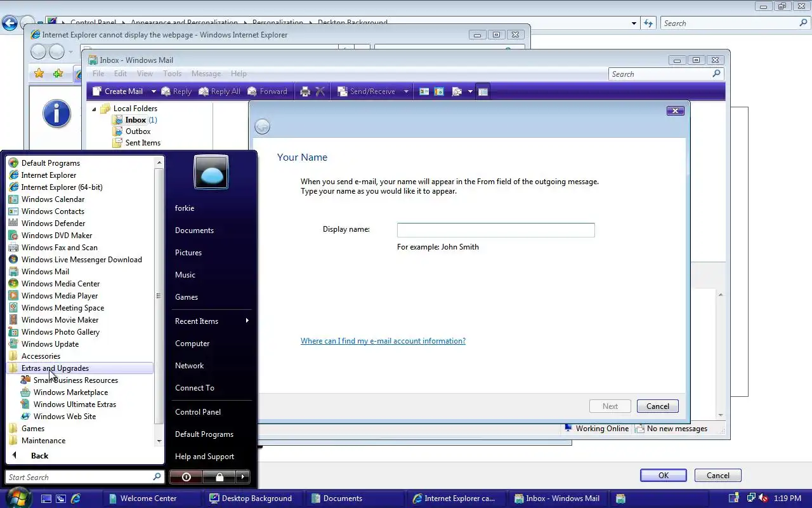Open Windows Ultimate Extras in Start menu
812x508 pixels.
pyautogui.click(x=81, y=404)
